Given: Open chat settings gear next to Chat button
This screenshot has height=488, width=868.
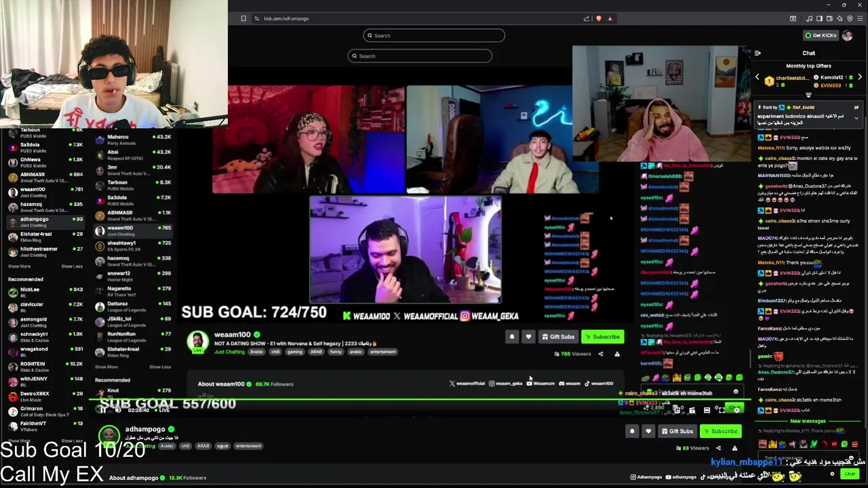Looking at the screenshot, I should click(x=832, y=474).
